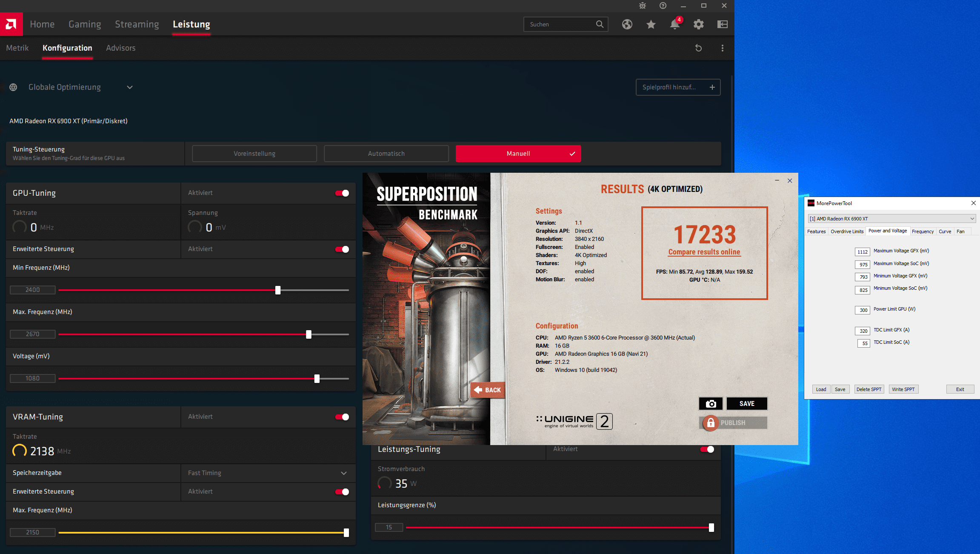Viewport: 980px width, 554px height.
Task: Close the Superposition results window
Action: (790, 180)
